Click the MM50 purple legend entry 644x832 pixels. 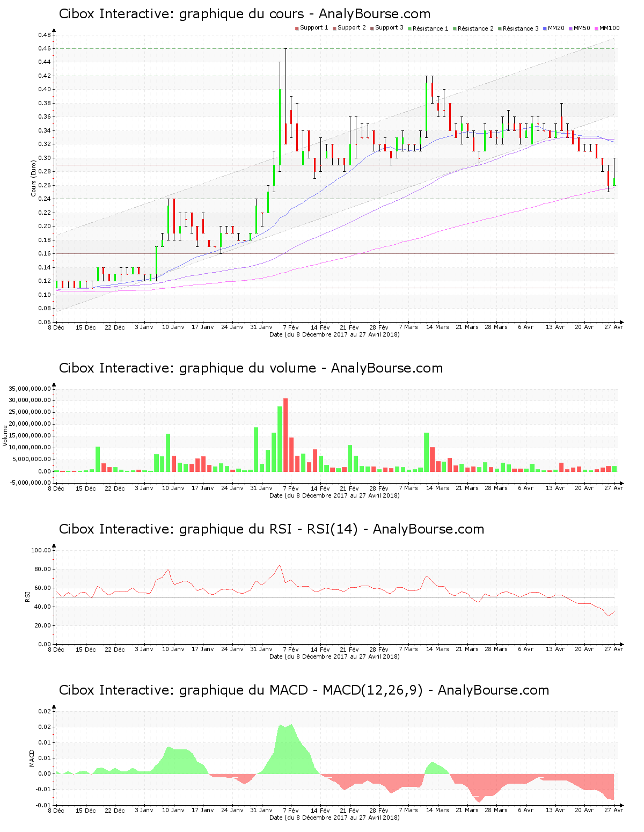tap(580, 28)
